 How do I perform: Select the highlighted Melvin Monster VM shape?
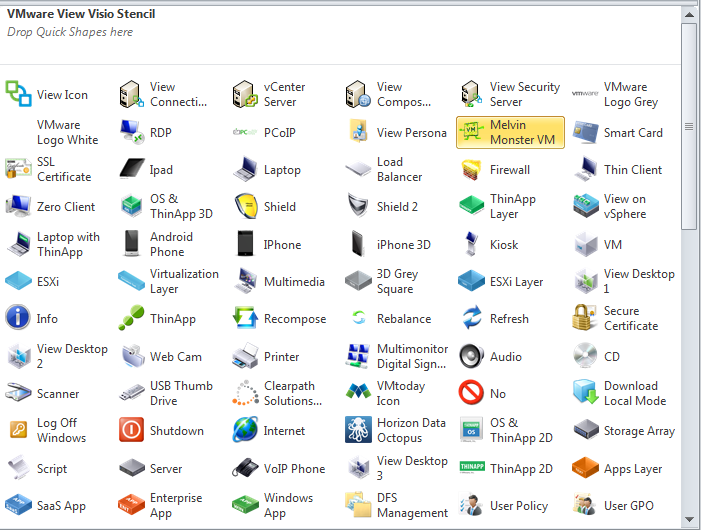click(510, 132)
